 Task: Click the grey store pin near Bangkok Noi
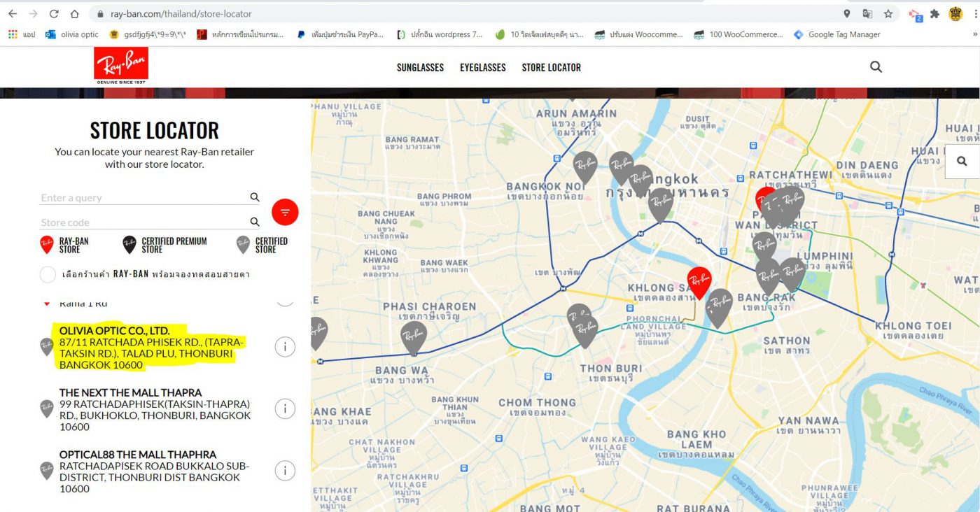[585, 167]
